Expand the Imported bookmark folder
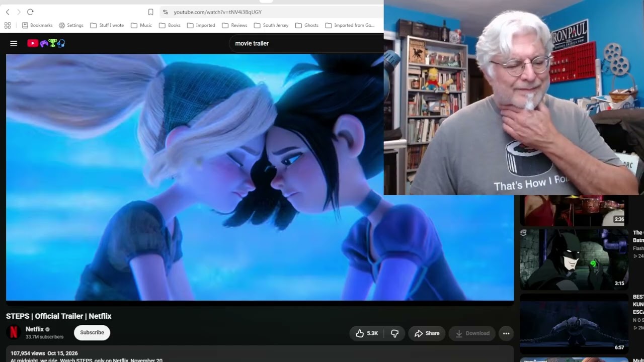Screen dimensions: 644x362 201,25
